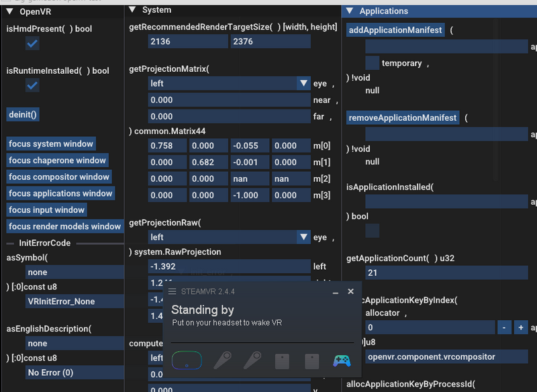Image resolution: width=537 pixels, height=392 pixels.
Task: Click the addApplicationManifest button
Action: coord(395,30)
